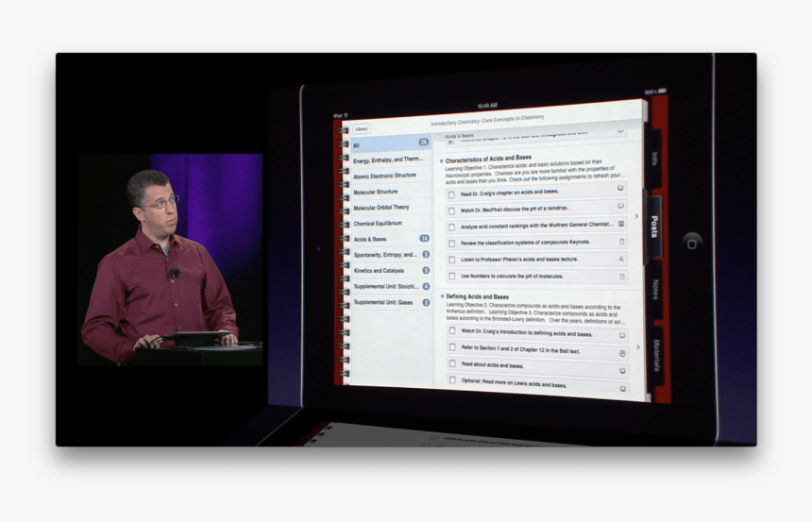
Task: Click the badge next to Kinetics and Catalysis
Action: 426,270
